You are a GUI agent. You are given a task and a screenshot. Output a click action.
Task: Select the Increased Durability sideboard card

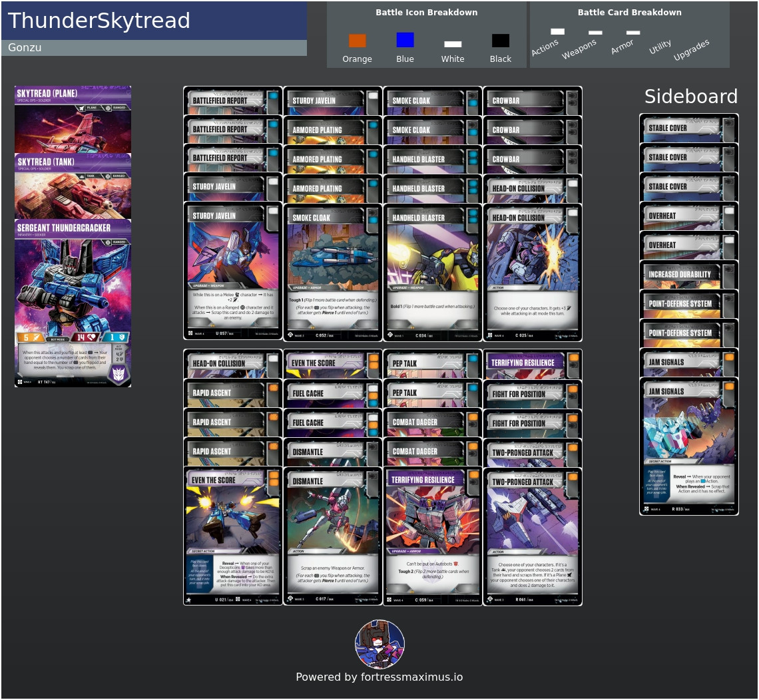(689, 274)
